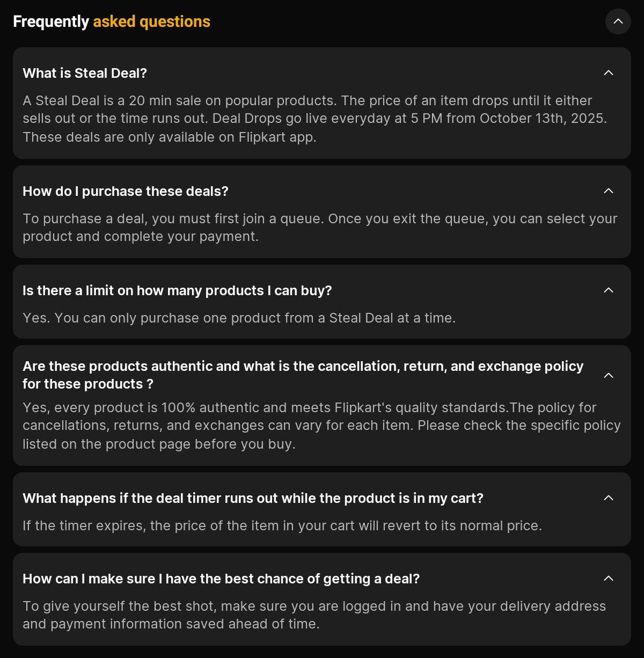Viewport: 644px width, 658px height.
Task: Click the "Frequently asked questions" section title
Action: click(112, 21)
